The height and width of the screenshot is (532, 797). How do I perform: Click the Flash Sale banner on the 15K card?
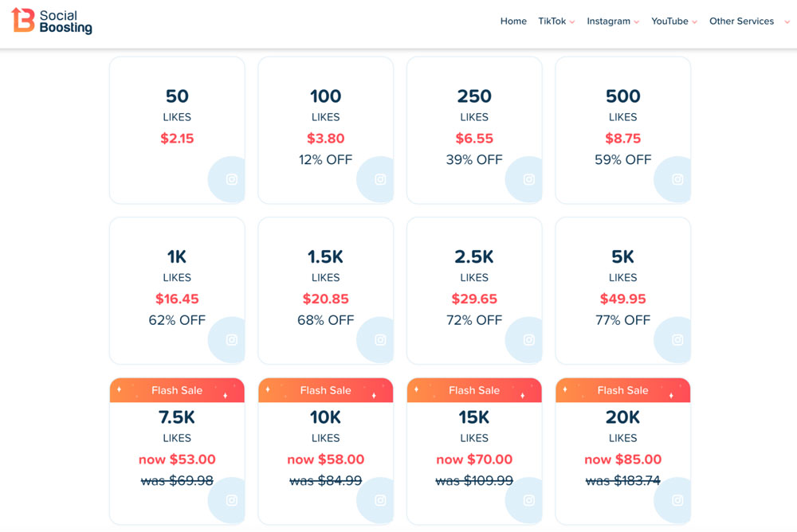[x=474, y=390]
